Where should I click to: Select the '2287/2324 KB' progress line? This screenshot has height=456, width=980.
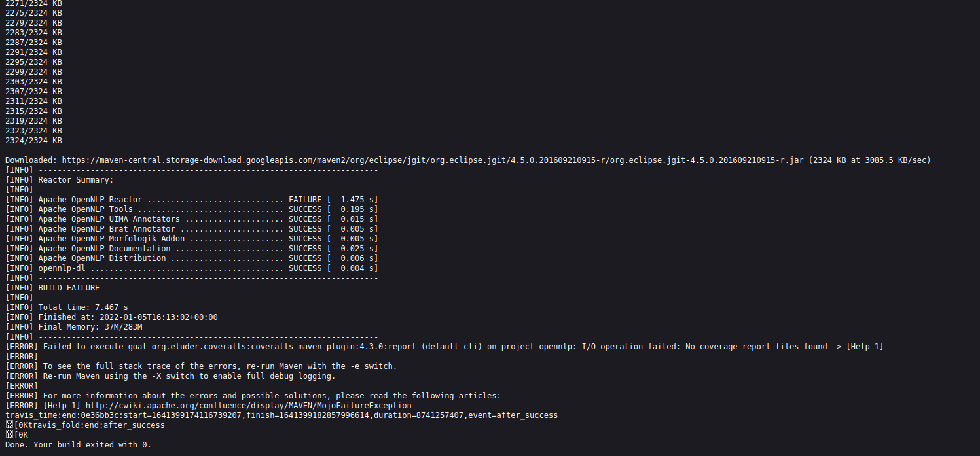(33, 43)
